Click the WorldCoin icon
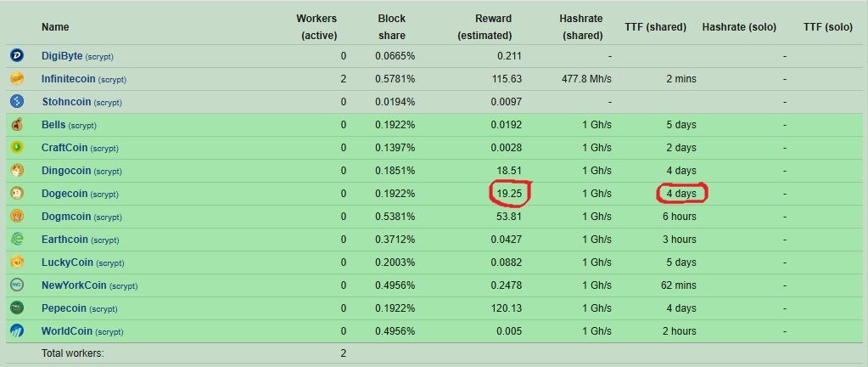The height and width of the screenshot is (367, 868). [17, 331]
